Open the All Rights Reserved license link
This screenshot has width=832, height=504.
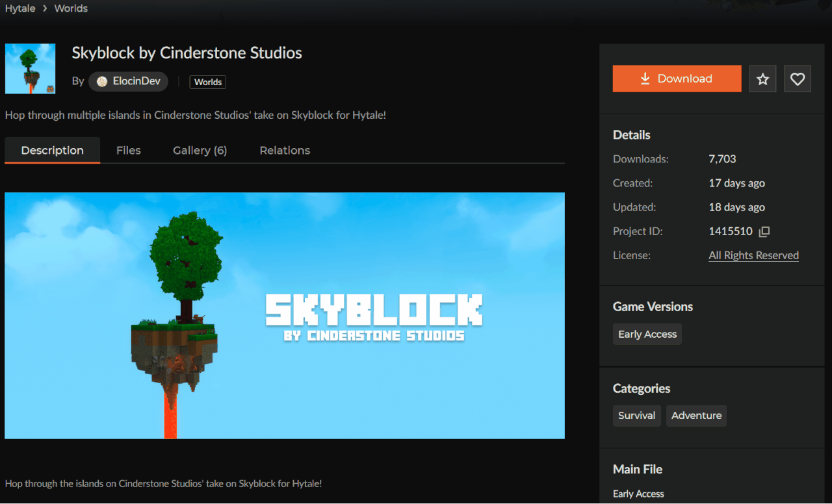tap(753, 255)
